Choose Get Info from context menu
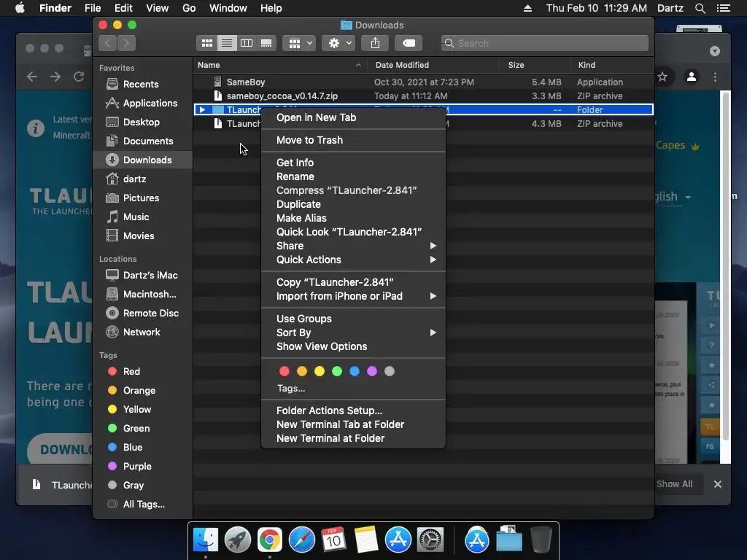The image size is (747, 560). (353, 163)
